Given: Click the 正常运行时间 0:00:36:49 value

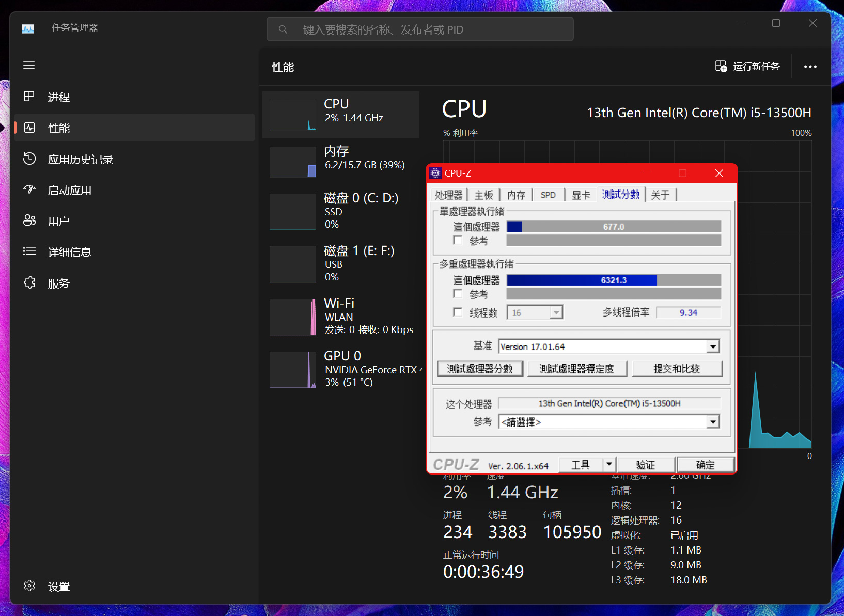Looking at the screenshot, I should coord(483,572).
